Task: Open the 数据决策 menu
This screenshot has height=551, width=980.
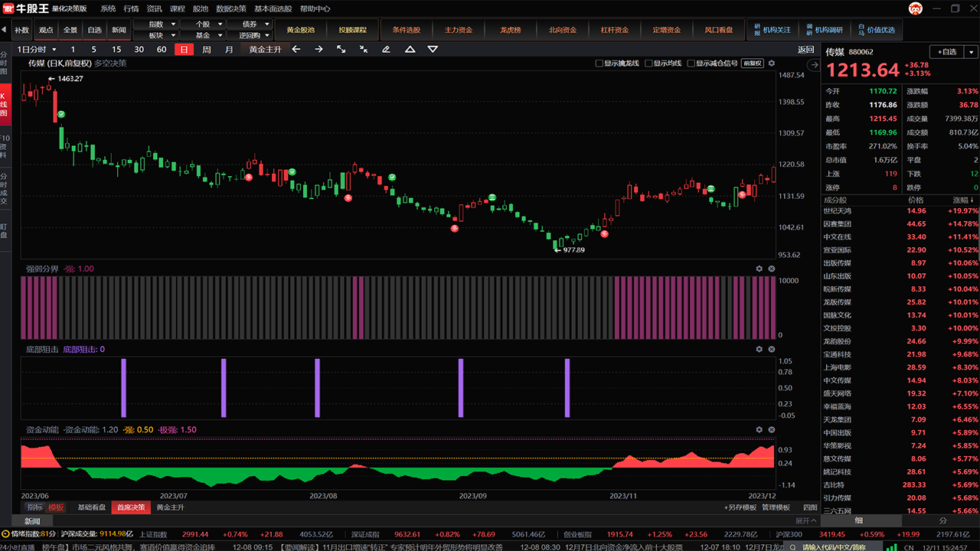Action: click(230, 8)
